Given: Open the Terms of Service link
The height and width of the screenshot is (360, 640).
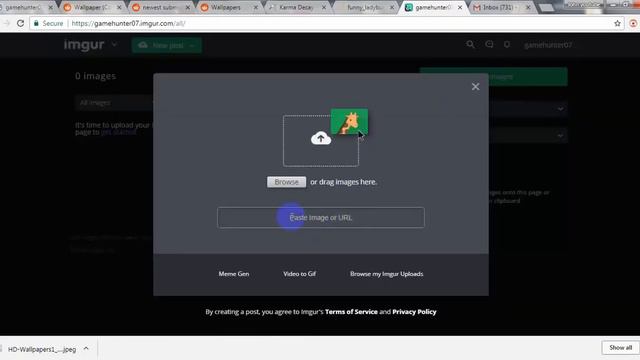Looking at the screenshot, I should pyautogui.click(x=351, y=312).
